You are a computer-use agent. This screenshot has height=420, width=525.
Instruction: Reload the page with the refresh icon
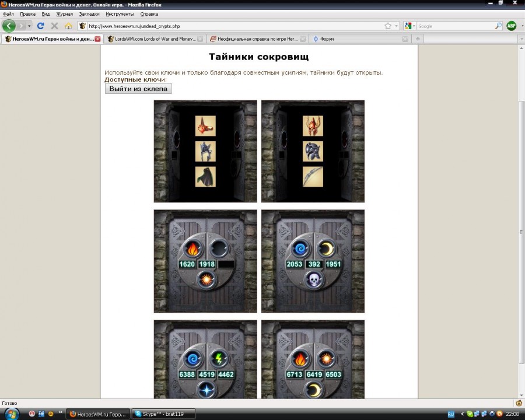click(40, 26)
